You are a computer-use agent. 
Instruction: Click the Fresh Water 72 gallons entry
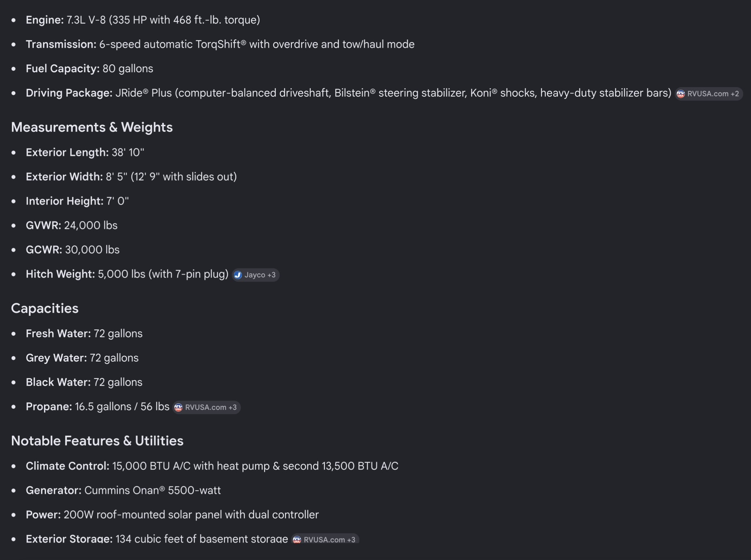pyautogui.click(x=84, y=334)
